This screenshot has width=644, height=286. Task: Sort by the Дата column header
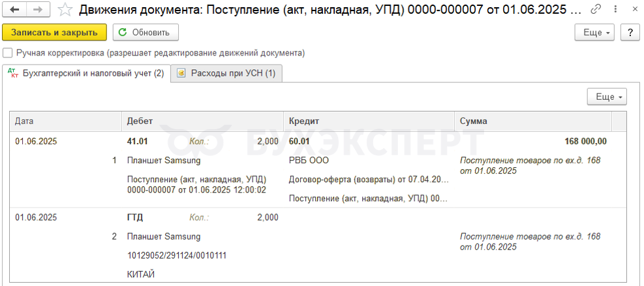pos(66,121)
